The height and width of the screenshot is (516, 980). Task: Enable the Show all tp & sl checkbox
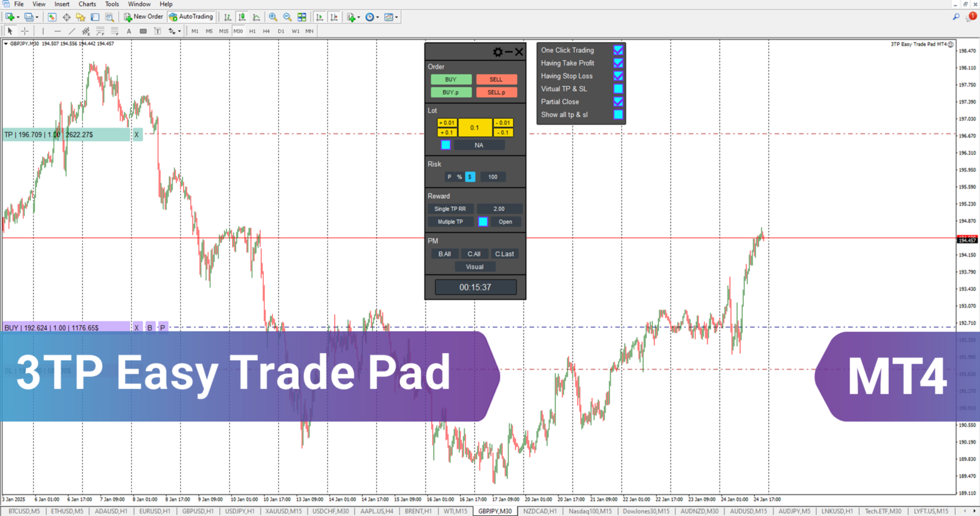point(618,114)
